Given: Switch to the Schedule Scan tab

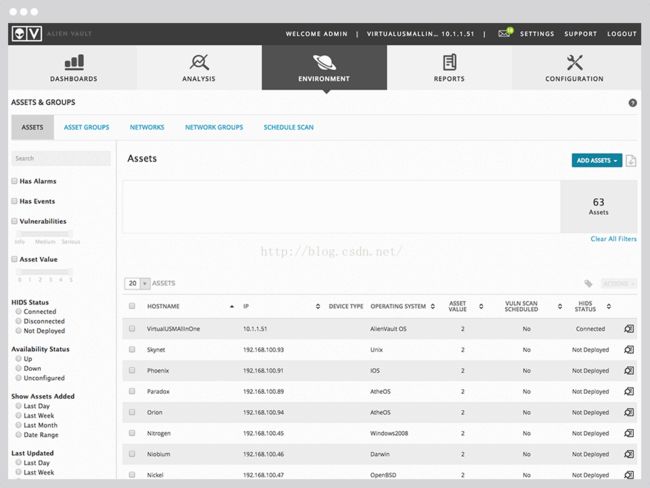Looking at the screenshot, I should point(289,127).
